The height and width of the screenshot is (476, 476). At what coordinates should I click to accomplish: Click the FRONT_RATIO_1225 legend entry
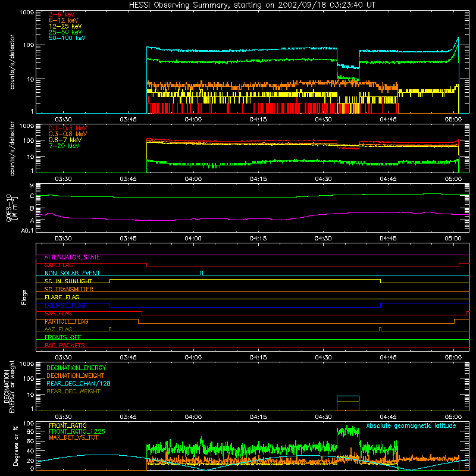pos(77,431)
